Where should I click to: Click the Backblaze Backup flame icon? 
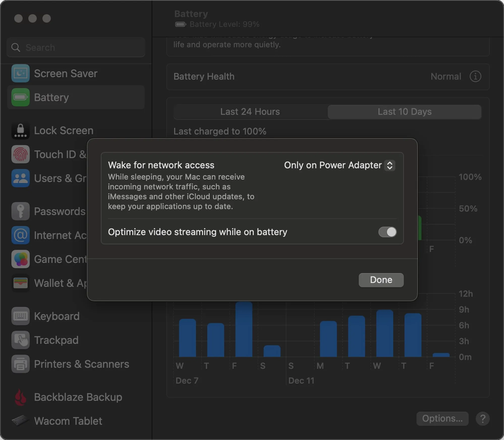coord(20,397)
